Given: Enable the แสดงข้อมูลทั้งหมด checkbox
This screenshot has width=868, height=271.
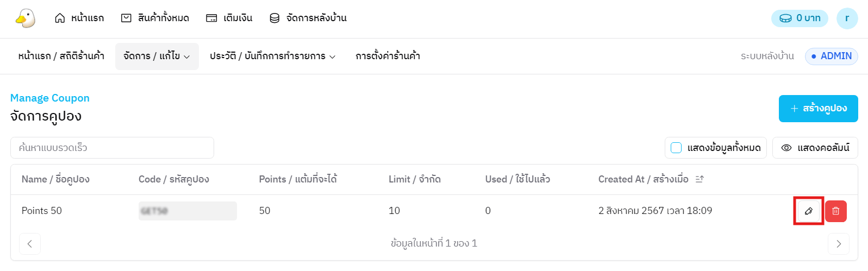Looking at the screenshot, I should (x=676, y=148).
